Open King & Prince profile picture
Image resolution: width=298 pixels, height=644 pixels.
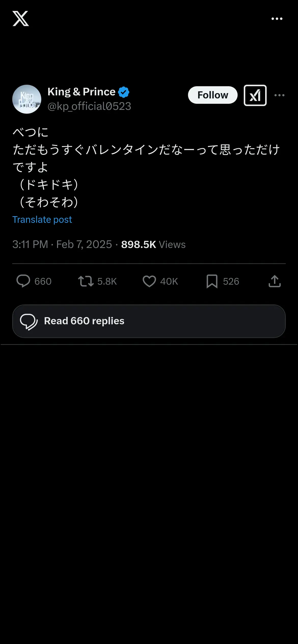(x=27, y=99)
